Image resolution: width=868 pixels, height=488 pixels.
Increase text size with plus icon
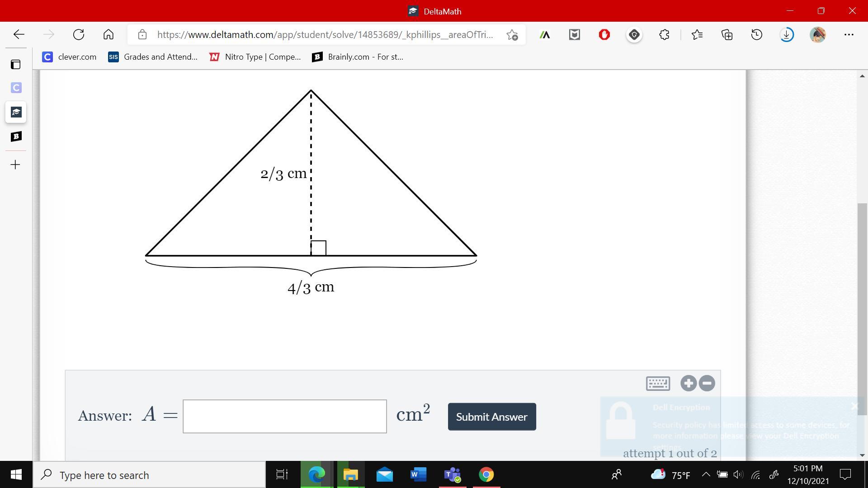(x=689, y=383)
